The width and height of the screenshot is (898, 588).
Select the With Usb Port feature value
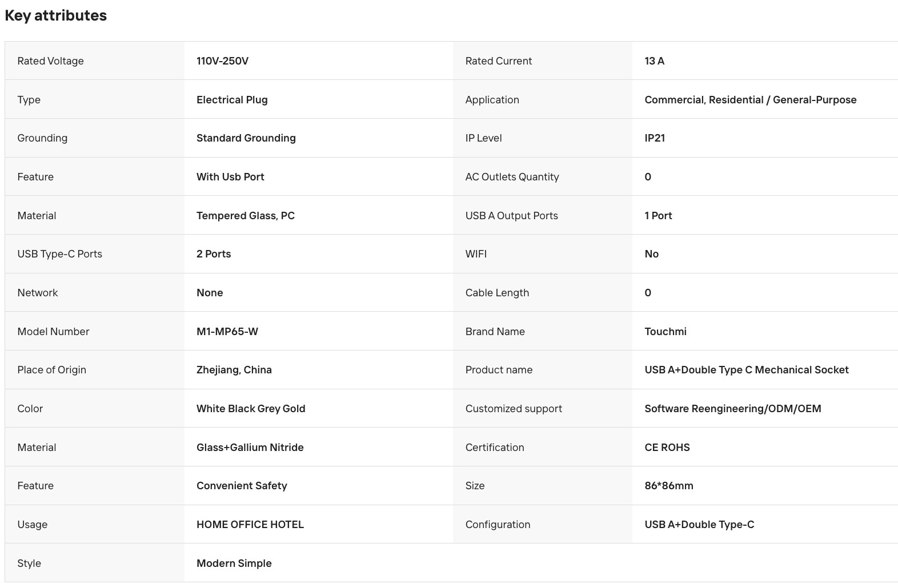point(230,177)
